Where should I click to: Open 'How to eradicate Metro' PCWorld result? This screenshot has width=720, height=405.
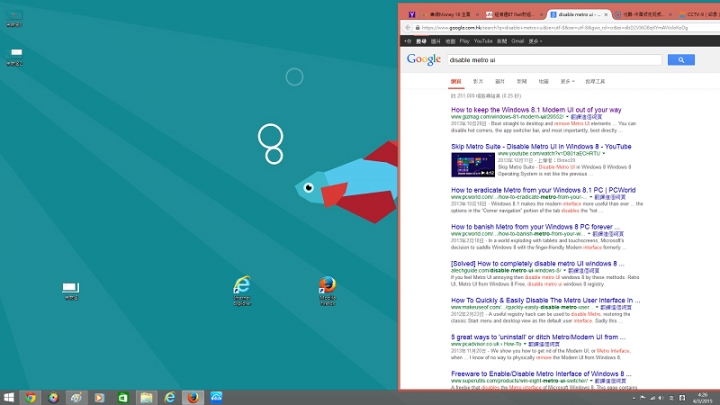pos(543,190)
